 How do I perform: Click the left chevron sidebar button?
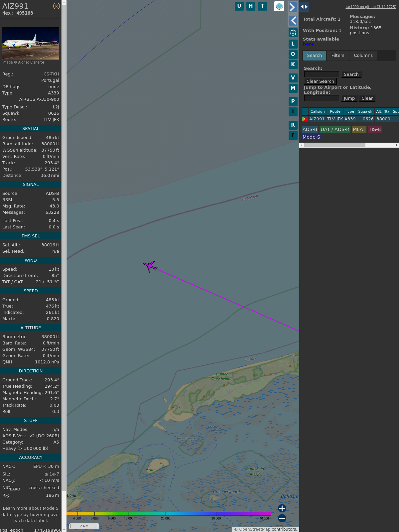pyautogui.click(x=293, y=21)
